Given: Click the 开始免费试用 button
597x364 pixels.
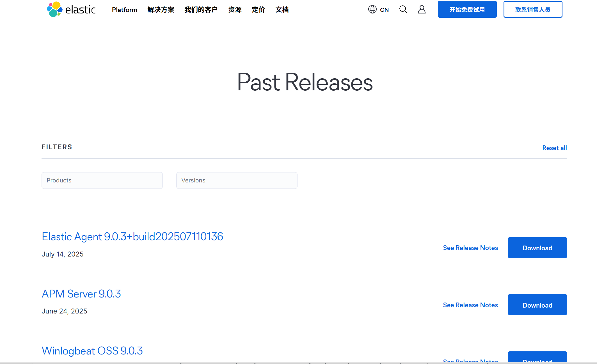Looking at the screenshot, I should tap(467, 9).
